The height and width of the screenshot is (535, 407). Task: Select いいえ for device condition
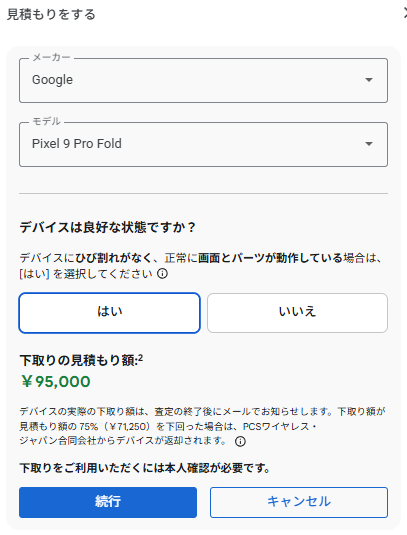[297, 313]
